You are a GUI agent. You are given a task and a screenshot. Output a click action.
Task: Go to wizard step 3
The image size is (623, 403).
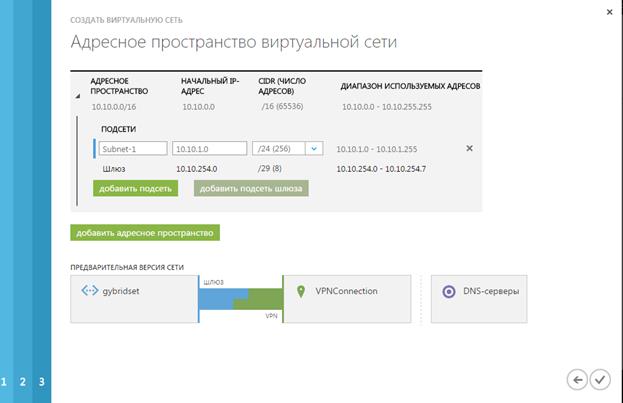(42, 382)
